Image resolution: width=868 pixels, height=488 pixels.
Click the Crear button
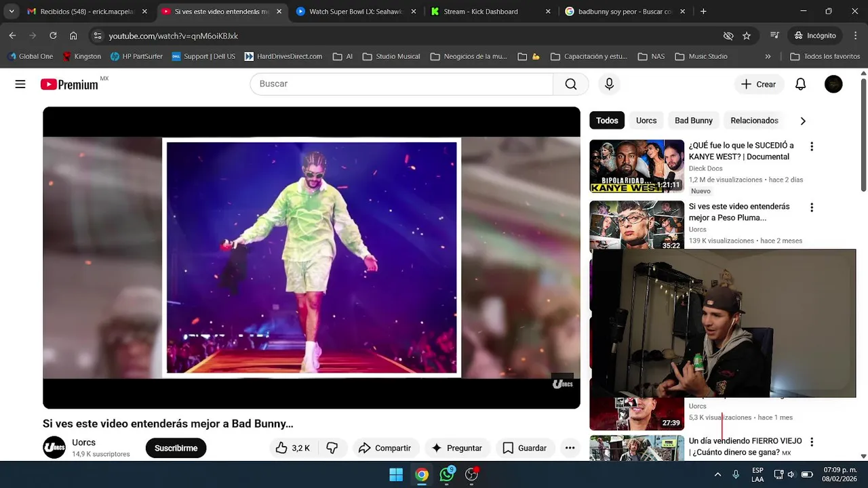coord(759,84)
